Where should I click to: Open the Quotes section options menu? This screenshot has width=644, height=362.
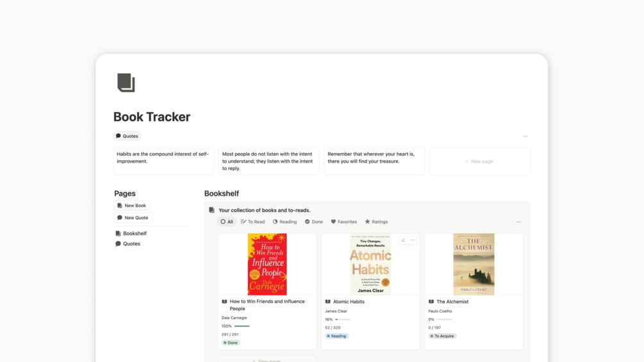click(525, 136)
